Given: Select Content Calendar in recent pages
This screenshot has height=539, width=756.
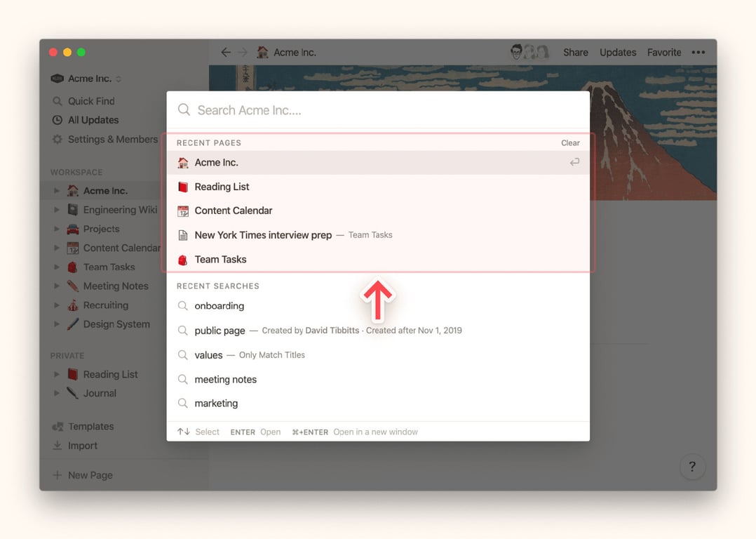Looking at the screenshot, I should pos(233,211).
